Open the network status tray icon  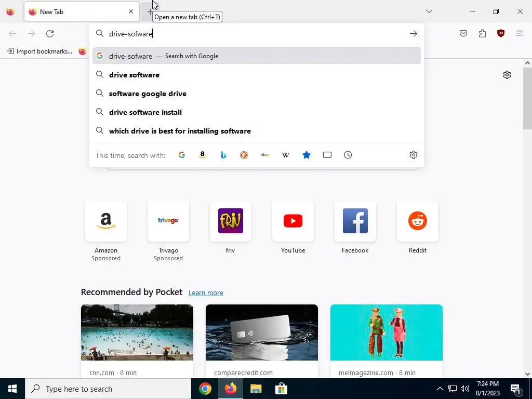coord(453,389)
